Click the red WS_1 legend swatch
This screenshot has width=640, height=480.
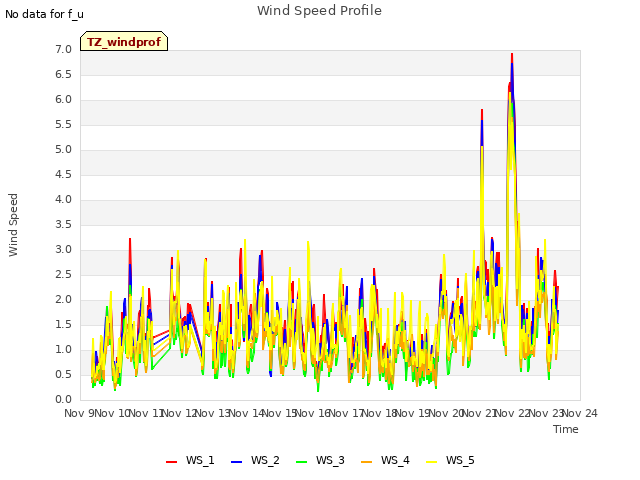(171, 462)
